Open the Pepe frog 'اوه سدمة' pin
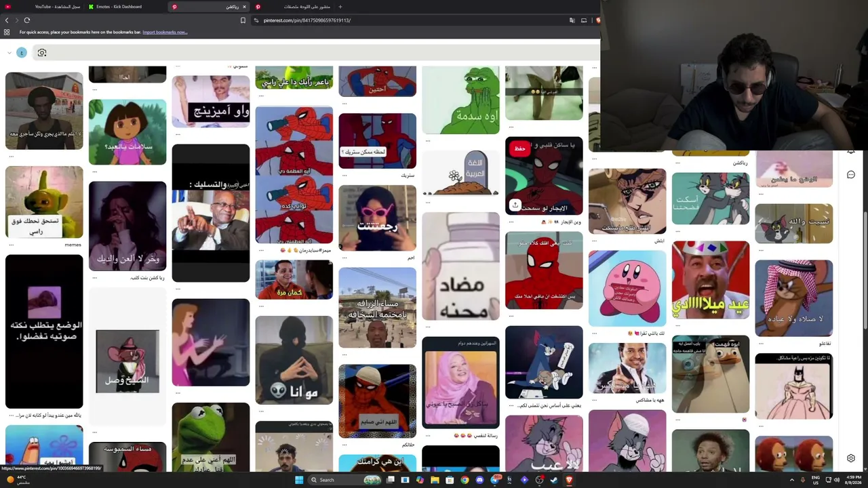Image resolution: width=868 pixels, height=488 pixels. (x=461, y=100)
